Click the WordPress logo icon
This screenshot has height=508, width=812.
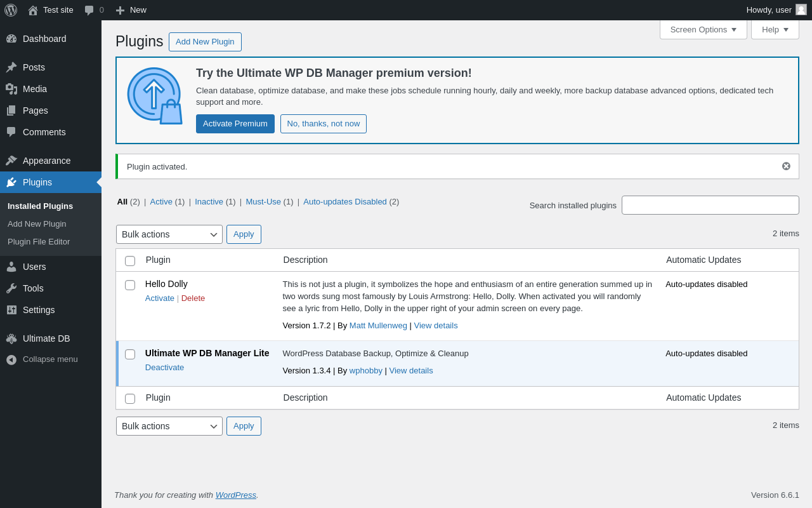11,10
